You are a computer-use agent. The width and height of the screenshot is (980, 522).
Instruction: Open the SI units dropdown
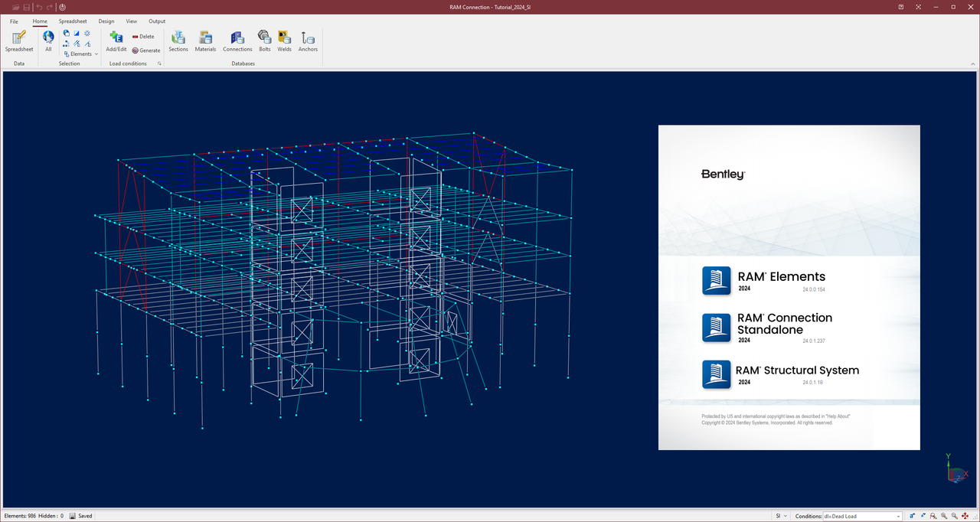click(781, 516)
